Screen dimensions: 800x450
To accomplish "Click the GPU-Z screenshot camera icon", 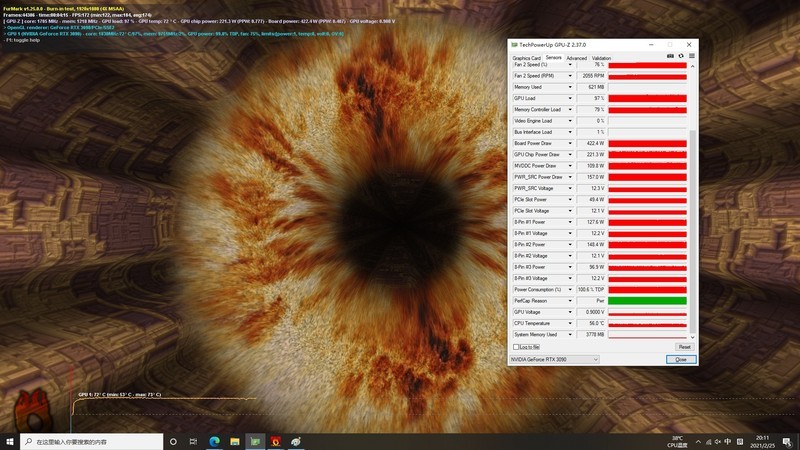I will click(670, 56).
